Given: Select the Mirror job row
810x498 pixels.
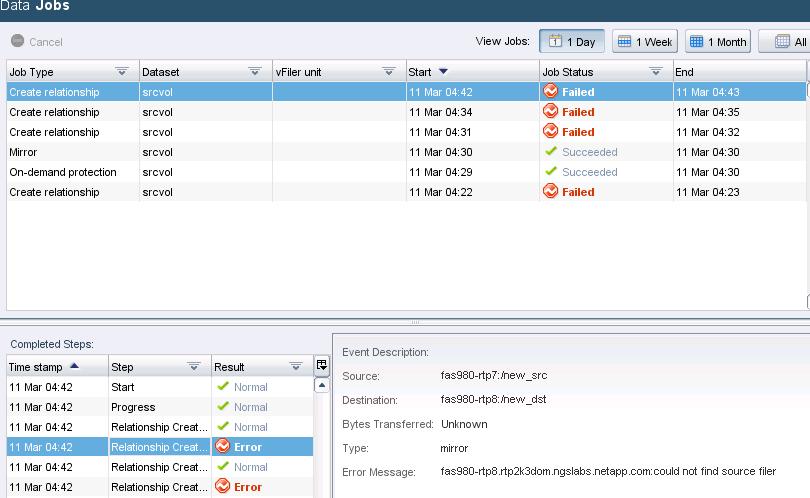Looking at the screenshot, I should (406, 152).
